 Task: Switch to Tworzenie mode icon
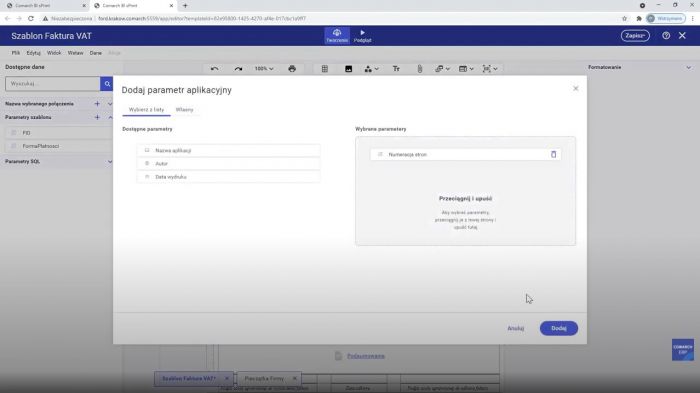pos(337,35)
